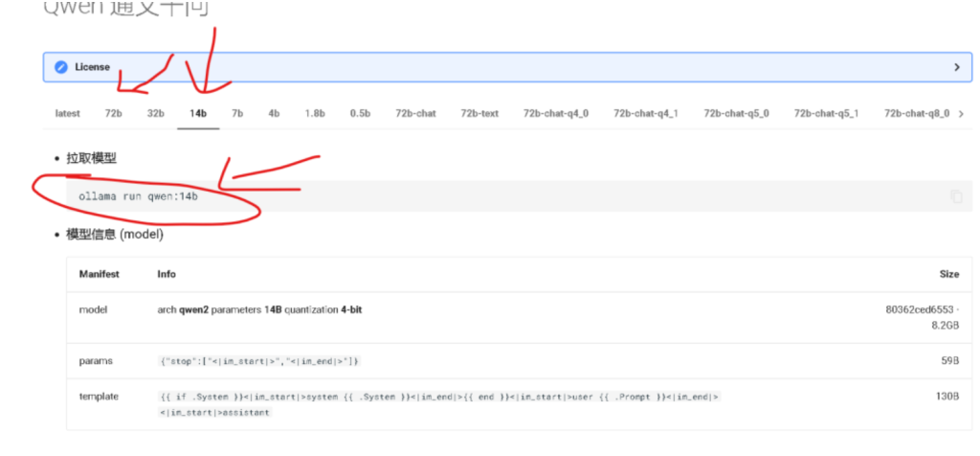
Task: Expand the License banner chevron
Action: coord(956,67)
